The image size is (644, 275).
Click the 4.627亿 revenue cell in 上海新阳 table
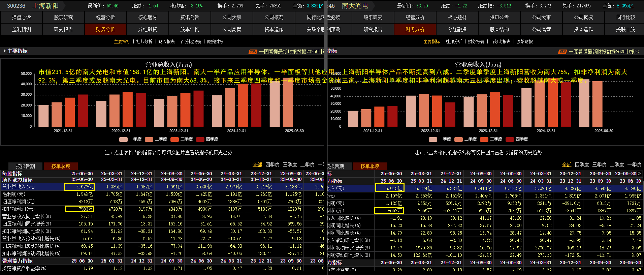(79, 187)
